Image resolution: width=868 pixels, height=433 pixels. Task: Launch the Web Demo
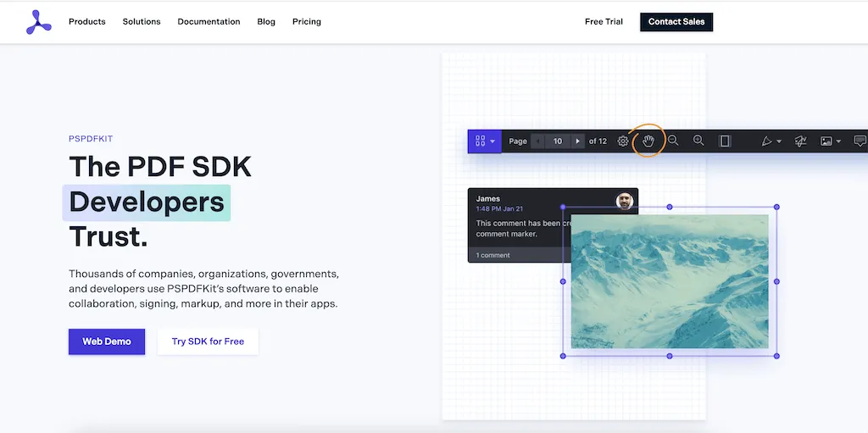point(107,341)
